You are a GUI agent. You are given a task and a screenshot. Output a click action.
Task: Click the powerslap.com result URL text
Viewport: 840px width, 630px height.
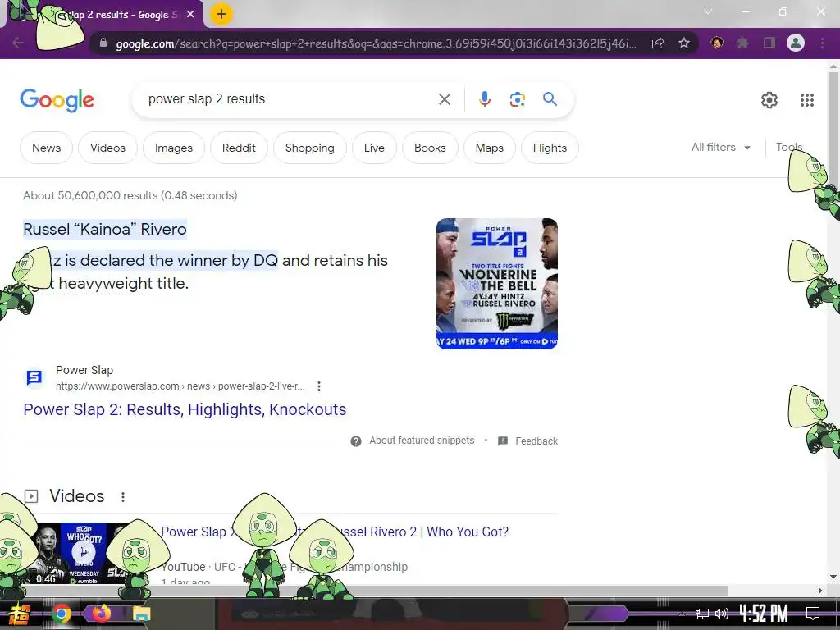coord(180,386)
